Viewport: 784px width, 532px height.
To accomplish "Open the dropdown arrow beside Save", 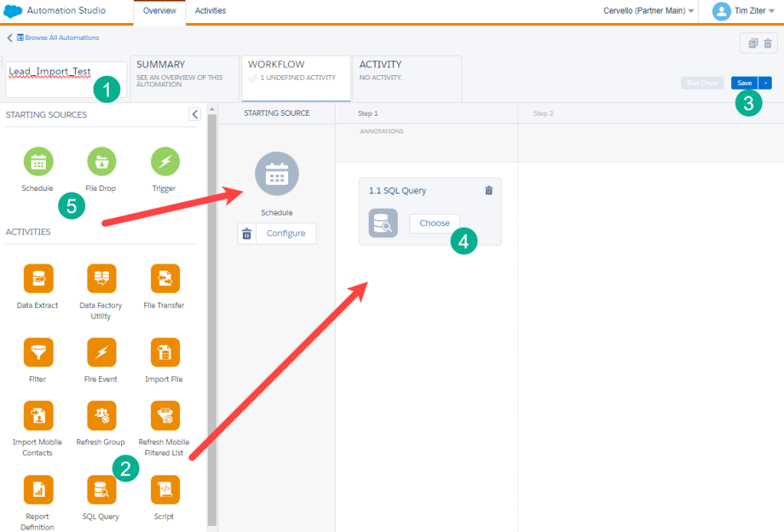I will tap(765, 83).
